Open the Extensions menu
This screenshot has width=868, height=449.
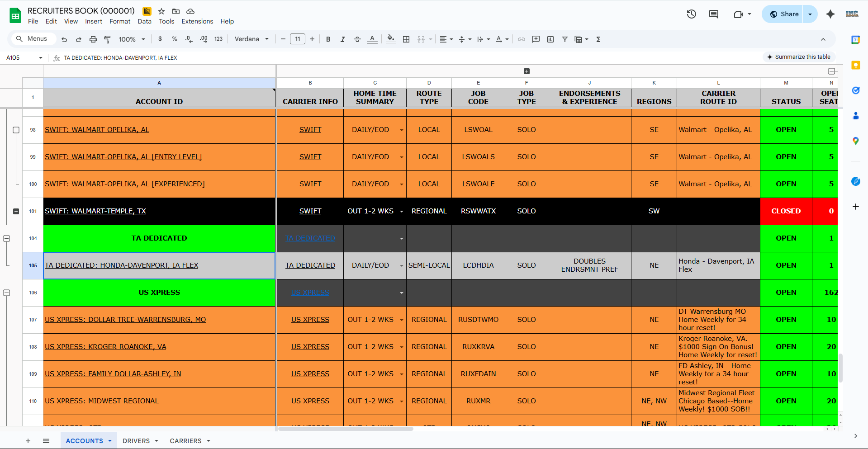point(197,21)
